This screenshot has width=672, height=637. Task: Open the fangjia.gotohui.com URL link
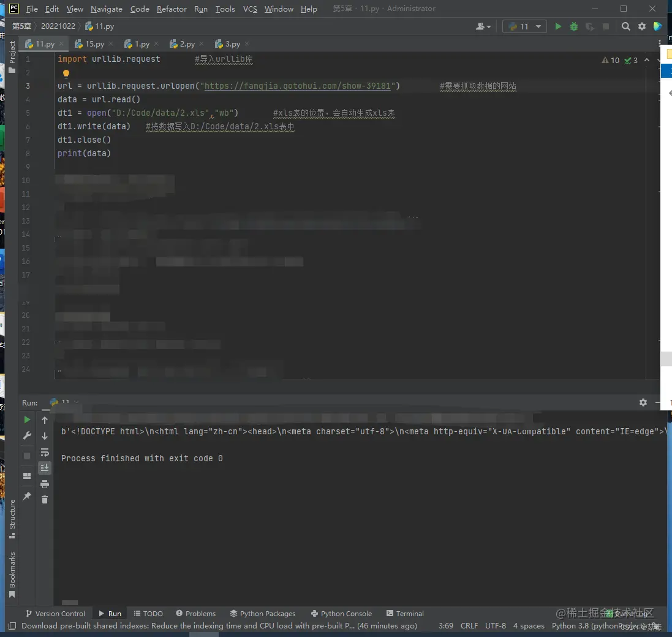298,86
